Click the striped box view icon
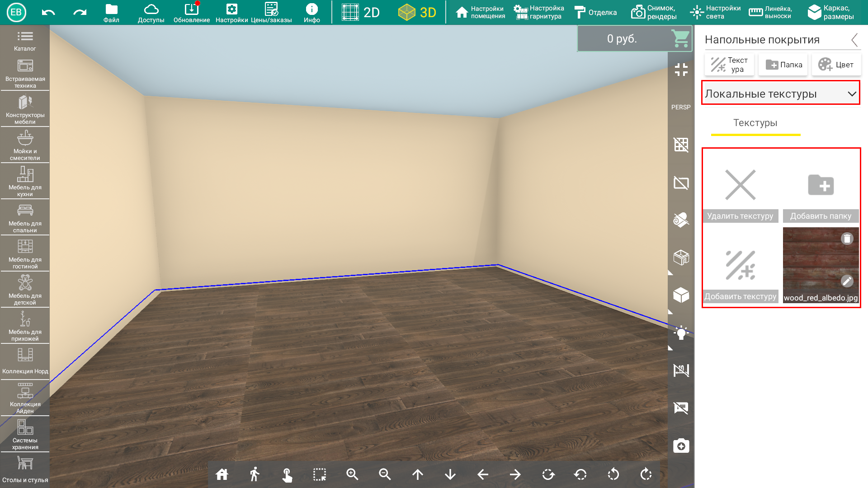Screen dimensions: 868x488 [x=681, y=258]
